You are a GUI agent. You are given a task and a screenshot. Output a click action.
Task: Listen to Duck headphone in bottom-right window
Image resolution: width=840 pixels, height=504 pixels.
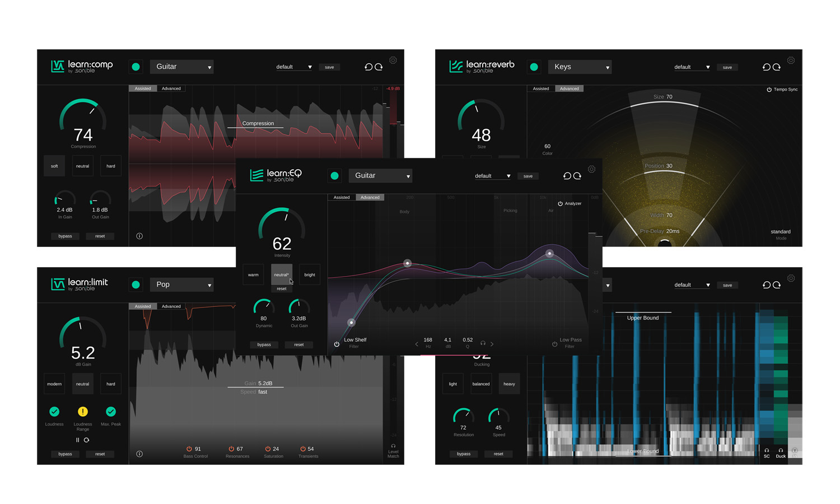781,450
